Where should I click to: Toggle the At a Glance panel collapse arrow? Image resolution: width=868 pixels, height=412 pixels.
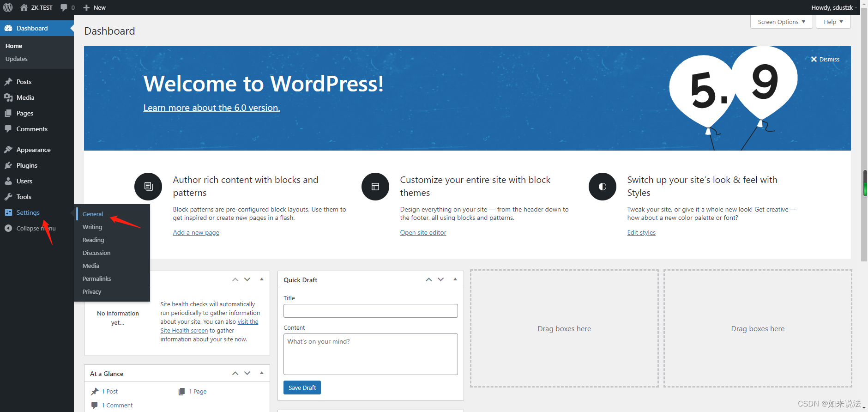262,373
